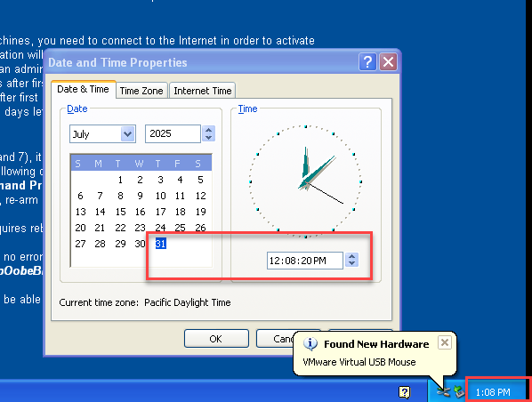
Task: Open the Internet Time tab
Action: click(203, 91)
